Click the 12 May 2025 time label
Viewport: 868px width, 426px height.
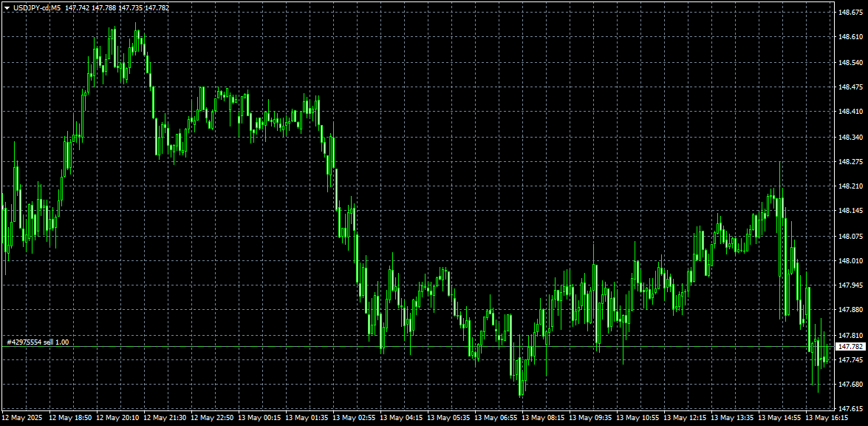click(21, 417)
